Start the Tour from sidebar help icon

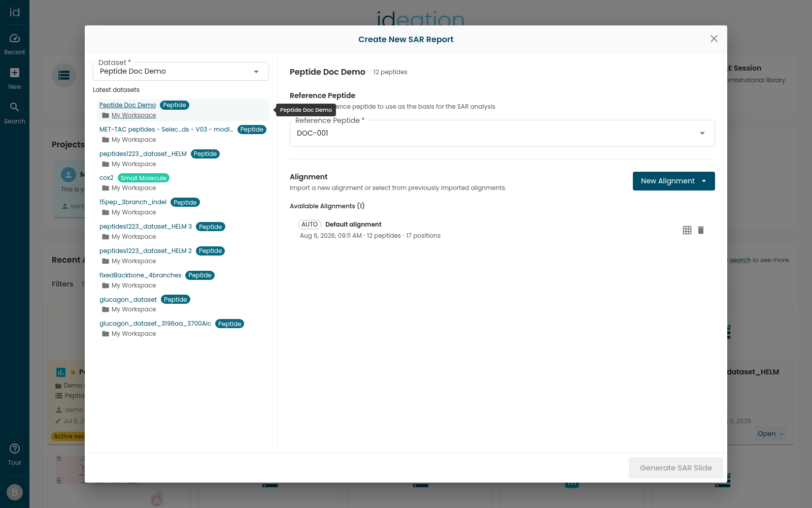pos(15,455)
